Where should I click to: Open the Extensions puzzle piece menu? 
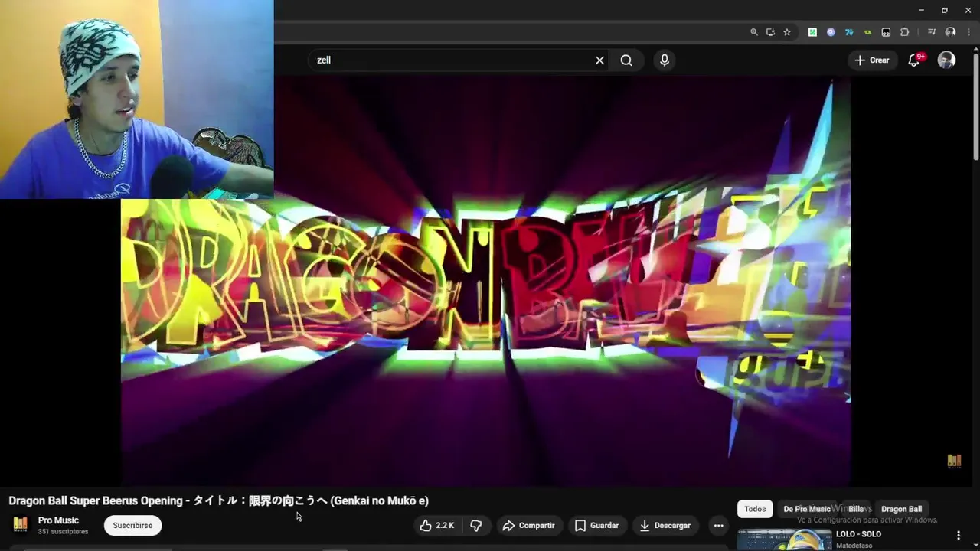point(905,32)
